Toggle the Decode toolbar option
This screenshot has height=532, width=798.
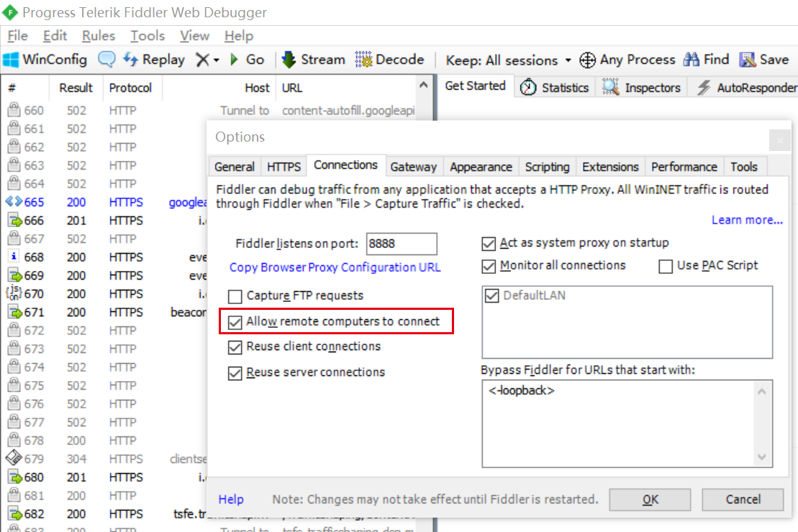tap(389, 60)
